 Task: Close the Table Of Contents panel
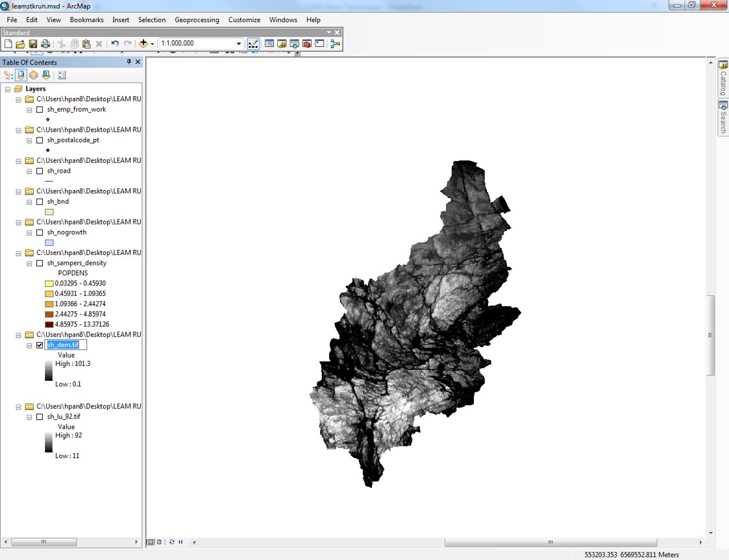click(138, 62)
